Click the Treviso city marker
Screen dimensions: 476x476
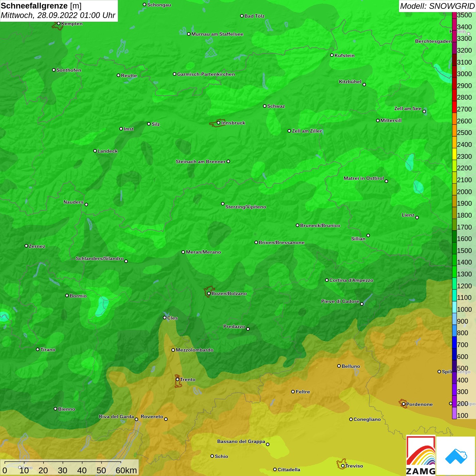click(x=343, y=466)
